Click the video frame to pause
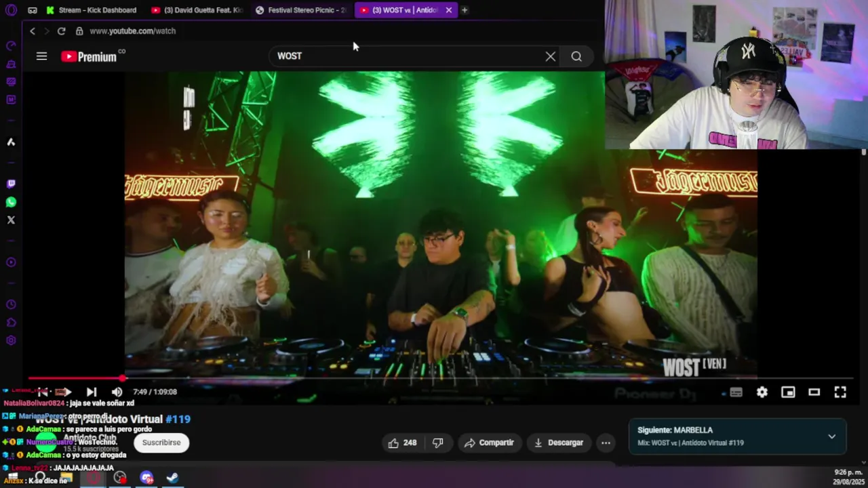The height and width of the screenshot is (488, 868). 441,224
